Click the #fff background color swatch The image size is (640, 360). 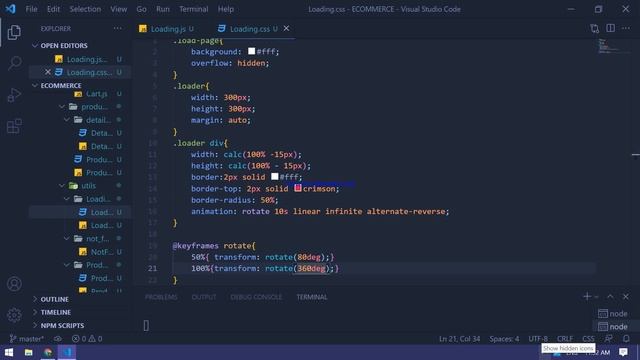tap(251, 51)
